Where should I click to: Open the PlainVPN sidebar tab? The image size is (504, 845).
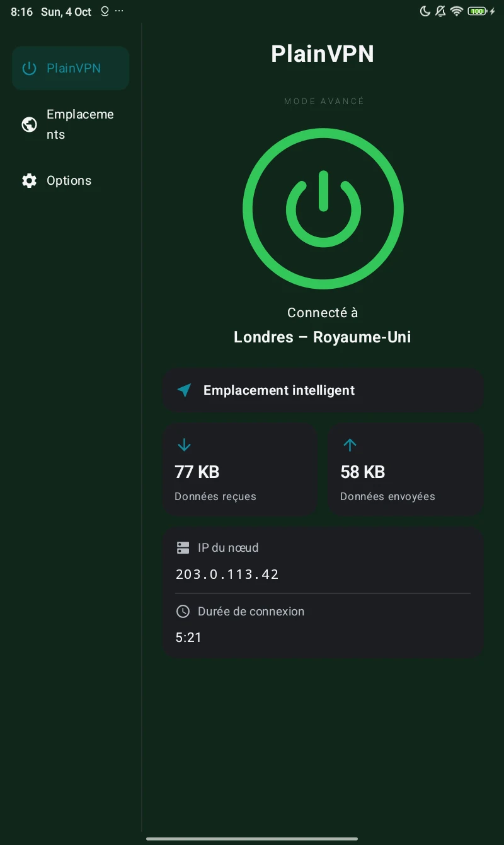71,68
